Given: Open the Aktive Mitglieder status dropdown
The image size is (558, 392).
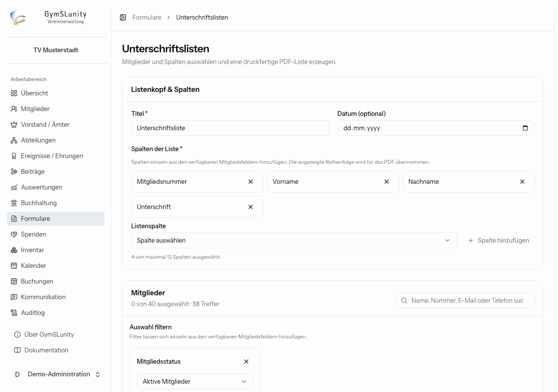Looking at the screenshot, I should tap(195, 382).
